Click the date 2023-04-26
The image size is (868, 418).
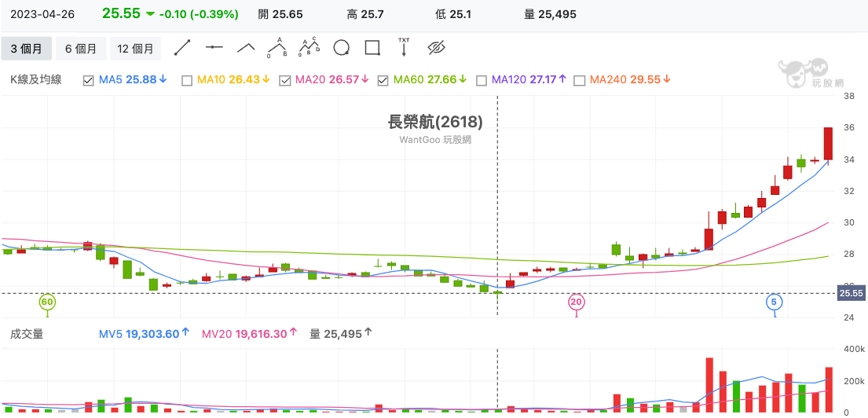43,14
